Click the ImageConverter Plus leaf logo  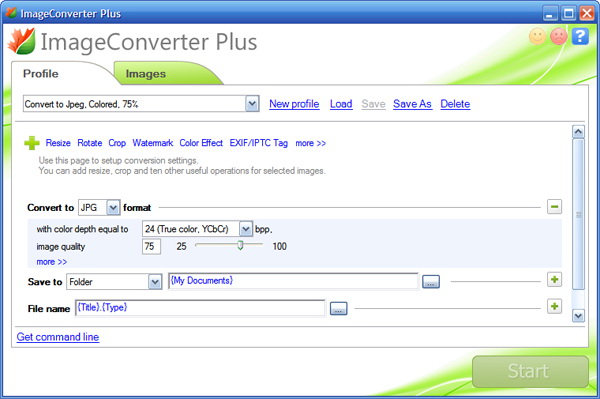(x=22, y=41)
